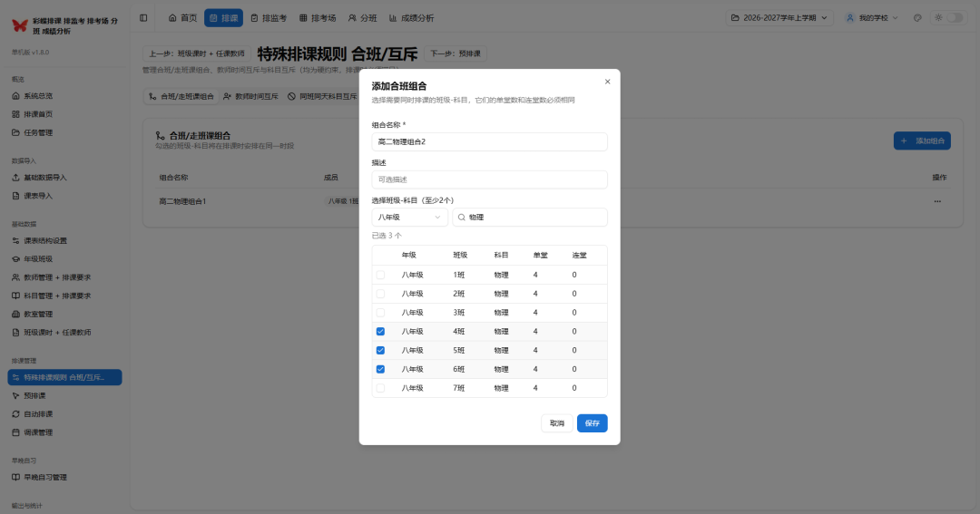Image resolution: width=980 pixels, height=514 pixels.
Task: Check the 八年级 7班 物理 checkbox
Action: pos(380,388)
